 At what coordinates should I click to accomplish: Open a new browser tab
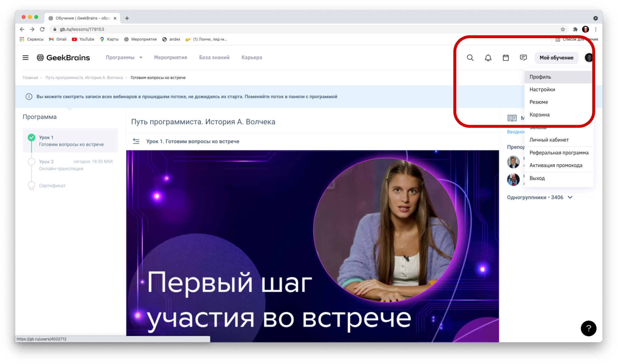click(x=127, y=18)
